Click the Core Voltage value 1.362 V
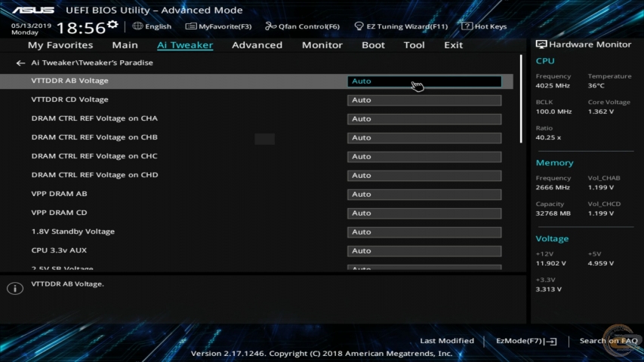The width and height of the screenshot is (644, 362). tap(601, 112)
